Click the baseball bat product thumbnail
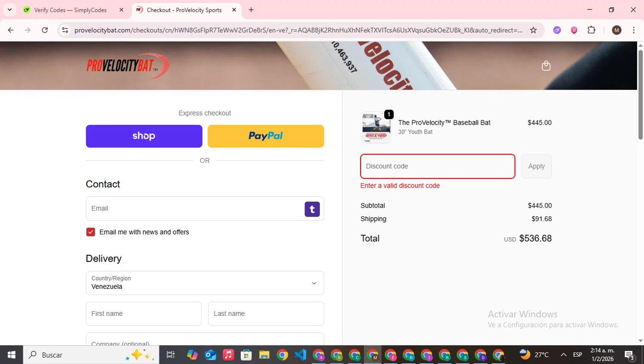644x364 pixels. 376,127
